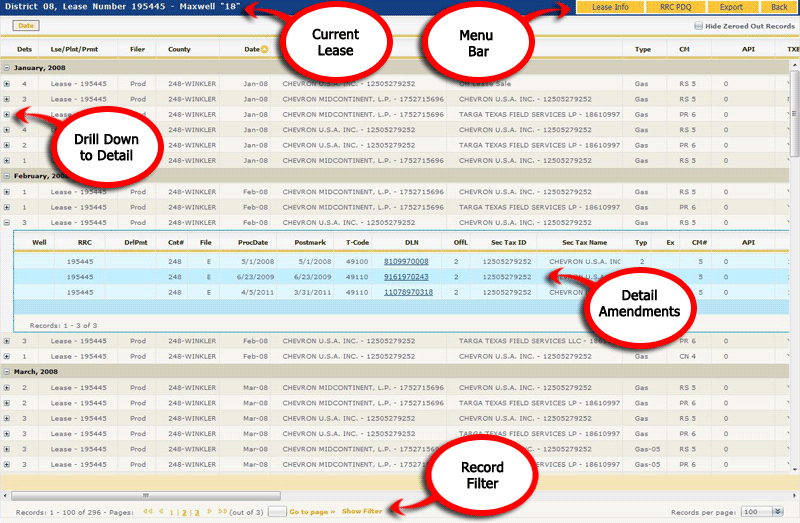The image size is (800, 523).
Task: Go to the next page of records
Action: pyautogui.click(x=209, y=511)
